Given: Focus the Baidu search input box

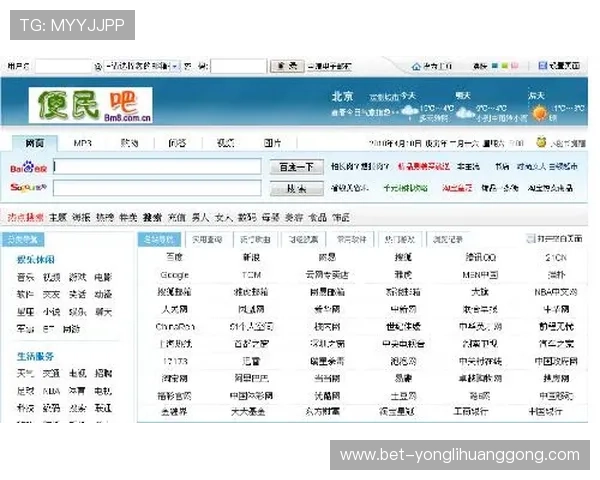Looking at the screenshot, I should click(157, 167).
